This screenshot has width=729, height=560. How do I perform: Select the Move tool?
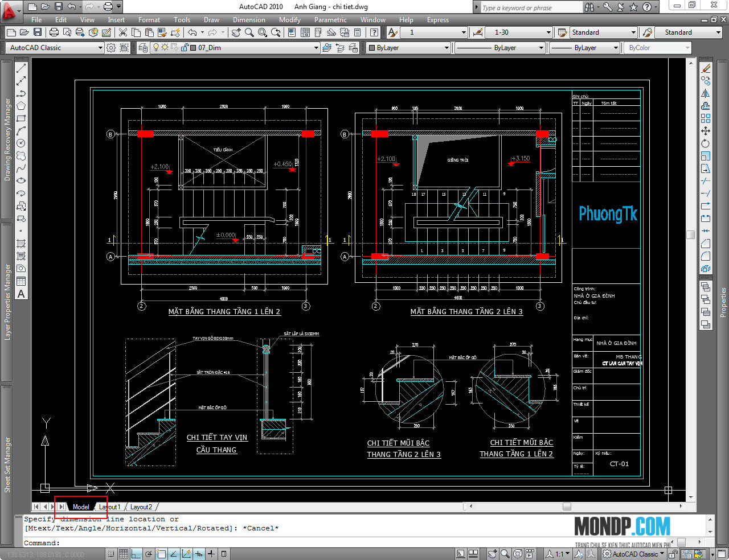pyautogui.click(x=706, y=131)
